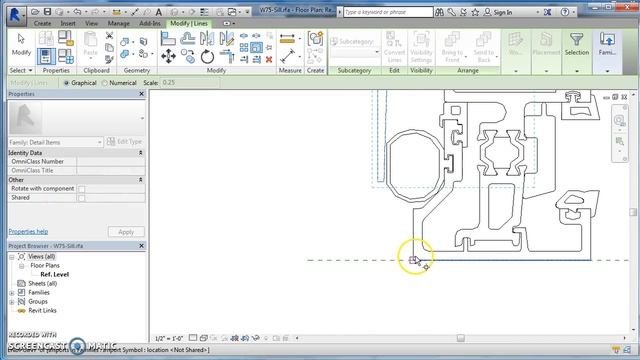The image size is (640, 360).
Task: Click the Open folder icon in quick access toolbar
Action: (35, 12)
